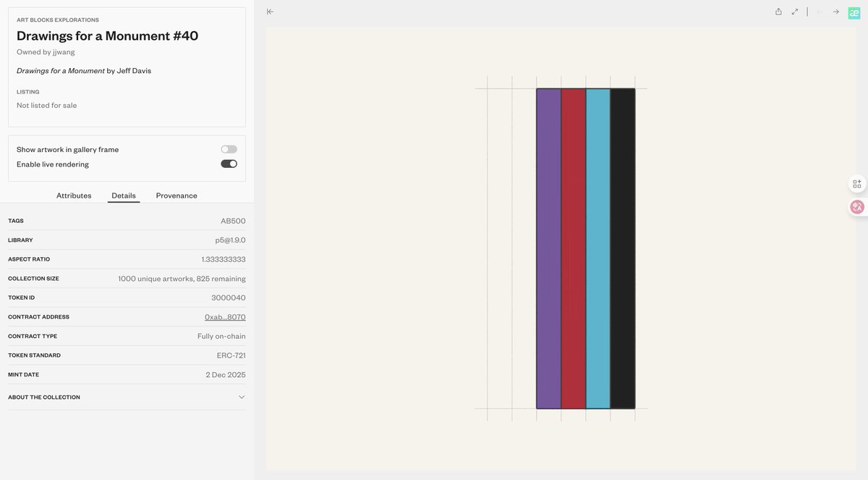This screenshot has height=480, width=868.
Task: Visit artist Jeff Davis profile link
Action: coord(134,71)
